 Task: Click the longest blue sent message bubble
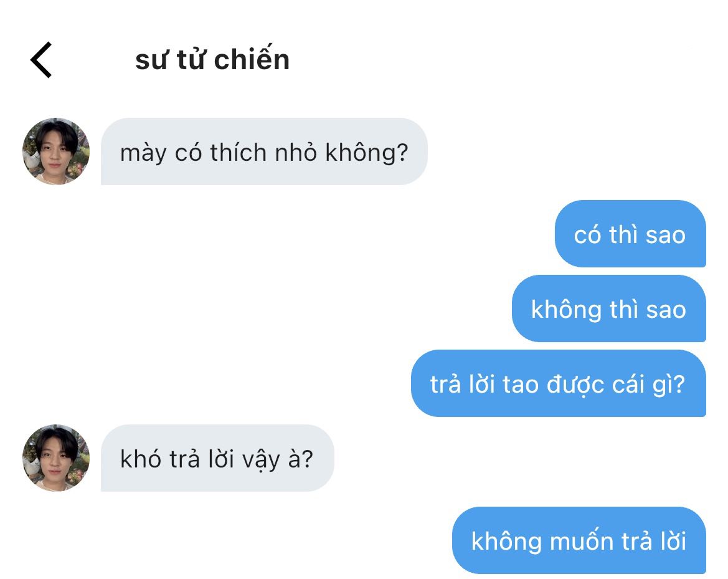(559, 383)
